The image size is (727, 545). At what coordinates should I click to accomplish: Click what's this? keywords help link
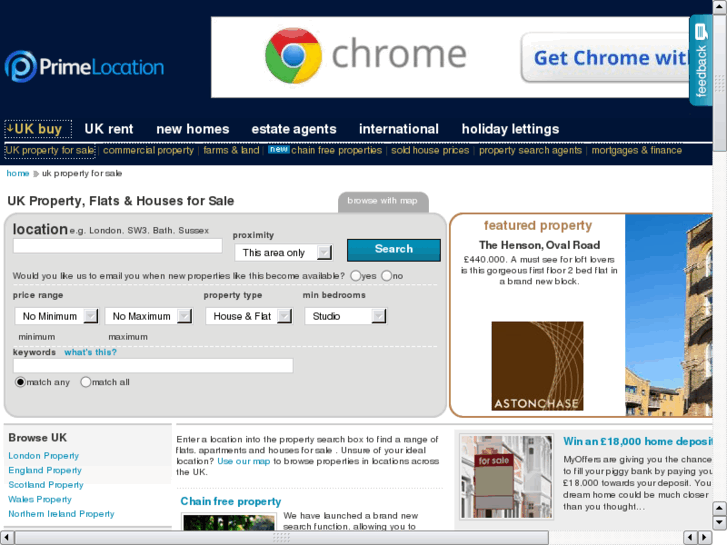[x=90, y=352]
